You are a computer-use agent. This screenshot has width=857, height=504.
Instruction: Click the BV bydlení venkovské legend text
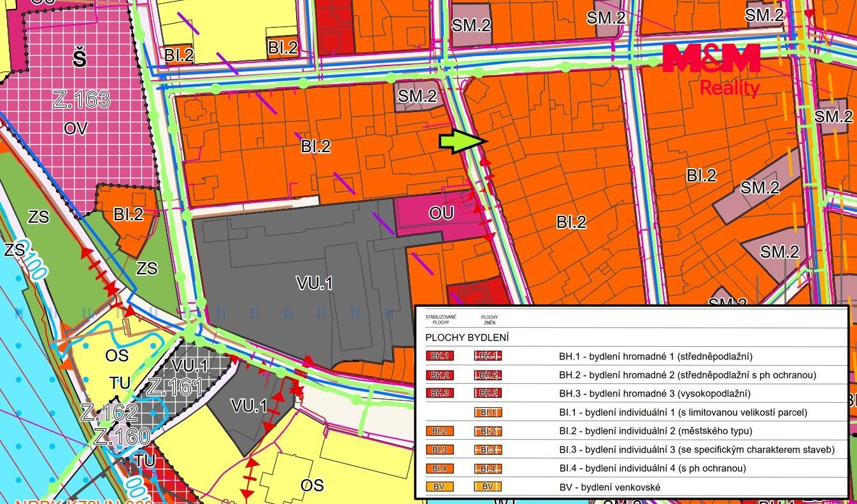coord(610,487)
